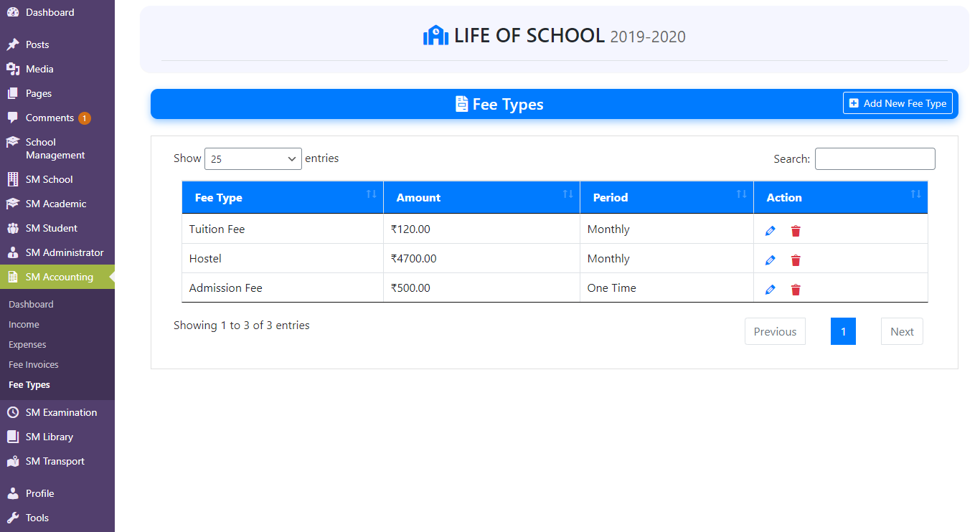
Task: Select page 1 in pagination
Action: click(843, 331)
